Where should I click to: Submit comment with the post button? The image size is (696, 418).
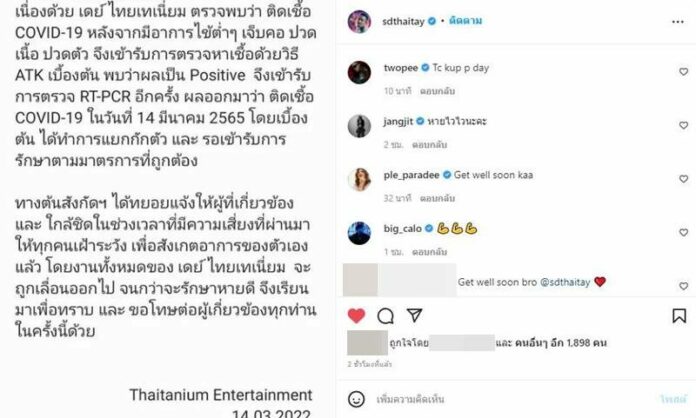click(673, 399)
